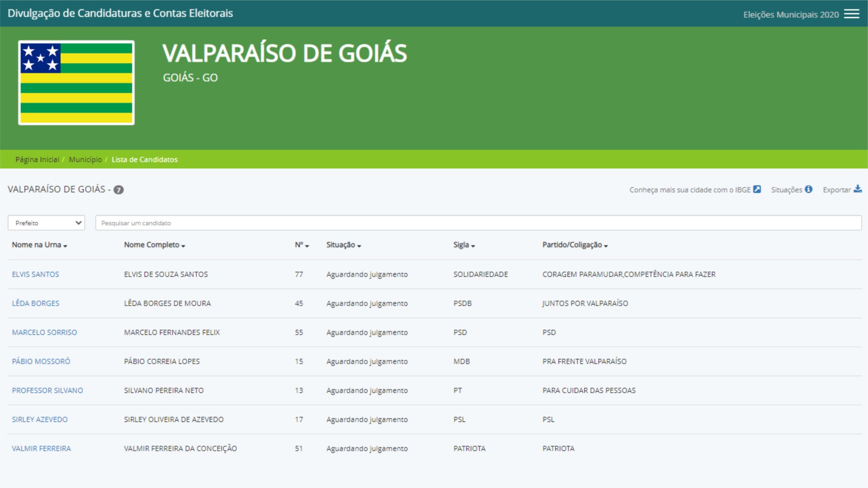Click full name SIRLEY OLIVEIRA DE AZEVEDO
The image size is (868, 488).
coord(174,419)
